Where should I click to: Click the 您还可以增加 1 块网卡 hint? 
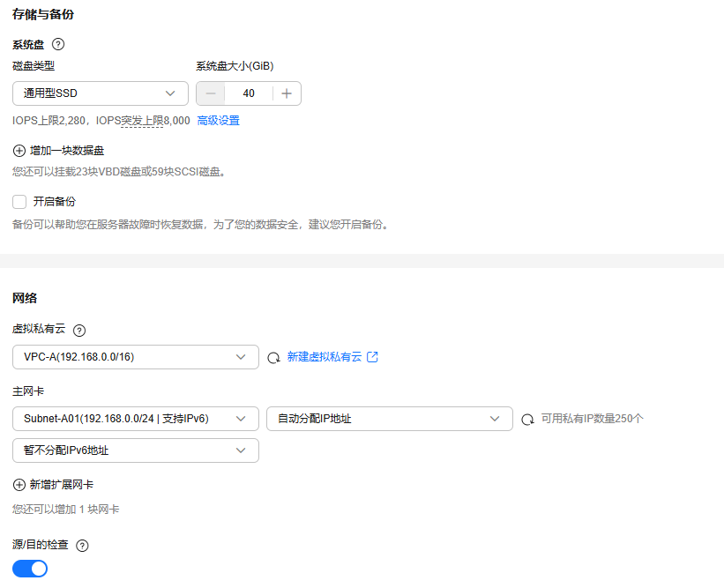65,509
